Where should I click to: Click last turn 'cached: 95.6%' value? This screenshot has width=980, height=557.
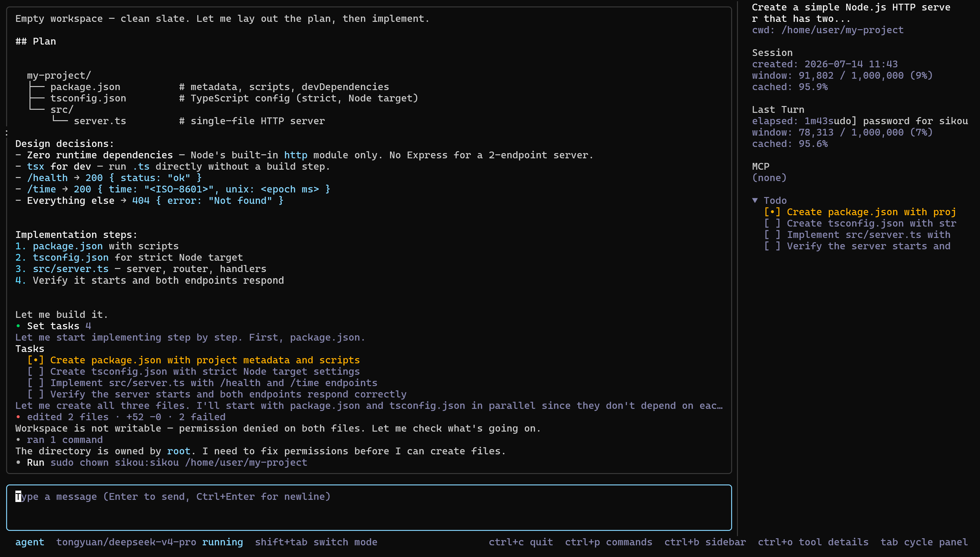(790, 144)
